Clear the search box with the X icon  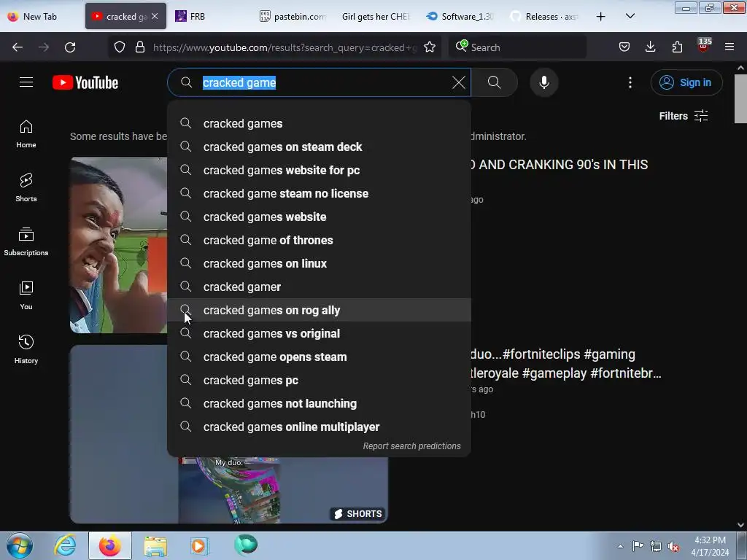tap(458, 82)
